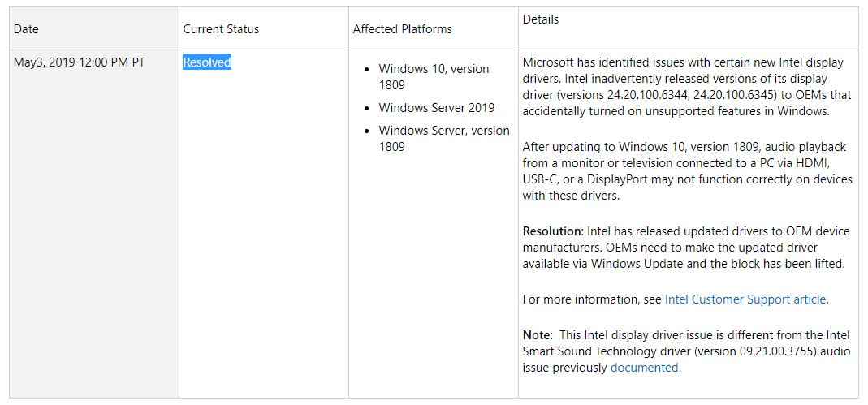Click the Windows 10, version 1809 list item
Screen dimensions: 868x405
[434, 77]
